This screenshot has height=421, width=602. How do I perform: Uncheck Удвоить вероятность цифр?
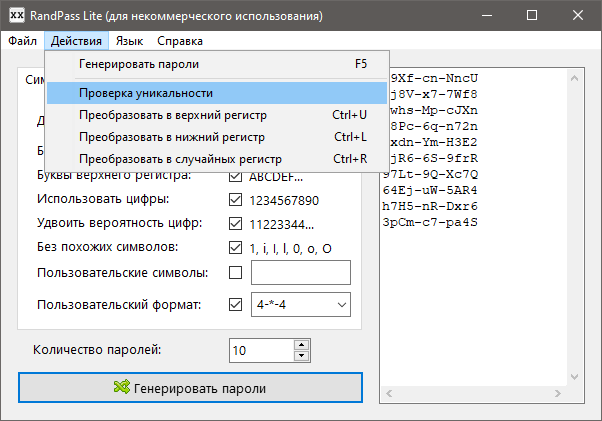[235, 223]
